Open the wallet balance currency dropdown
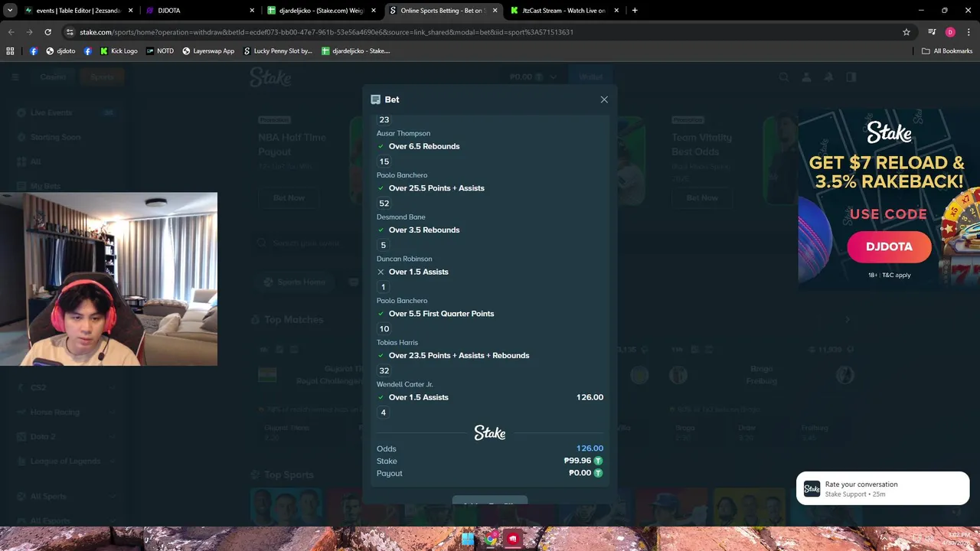This screenshot has width=980, height=551. point(534,77)
